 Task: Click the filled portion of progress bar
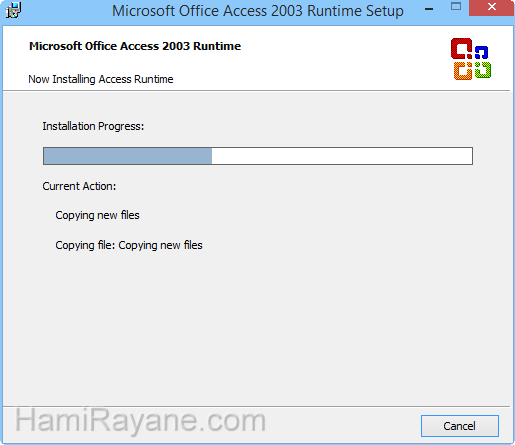click(128, 156)
